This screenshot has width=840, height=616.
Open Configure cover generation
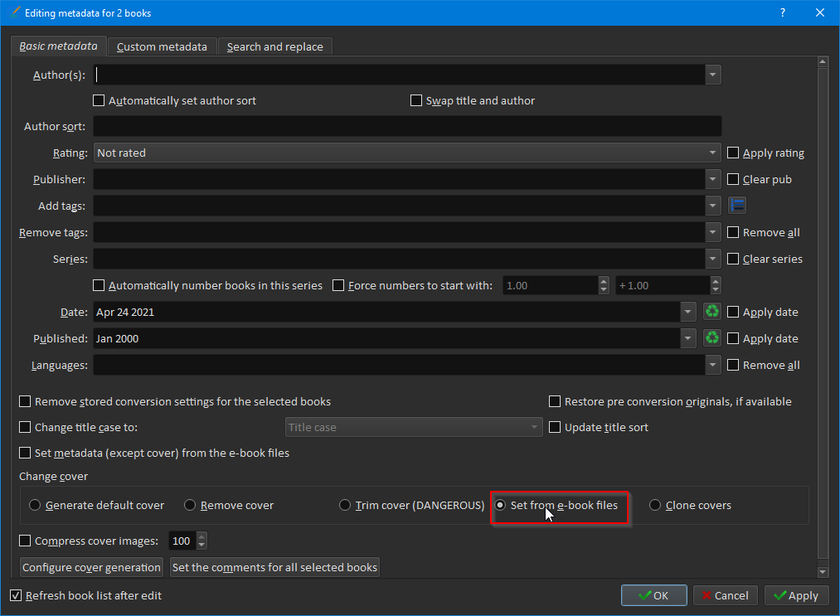pyautogui.click(x=91, y=567)
